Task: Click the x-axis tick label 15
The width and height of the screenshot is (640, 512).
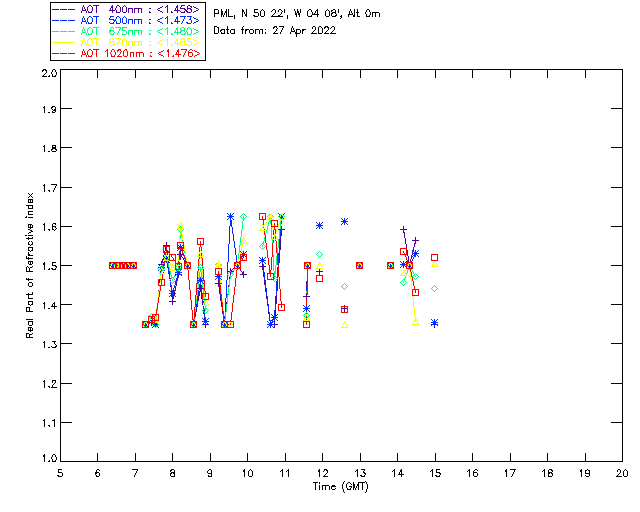Action: 435,473
